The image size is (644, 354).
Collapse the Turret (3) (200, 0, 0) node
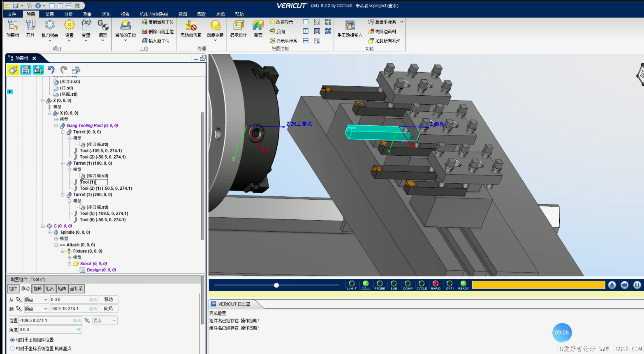tap(63, 195)
